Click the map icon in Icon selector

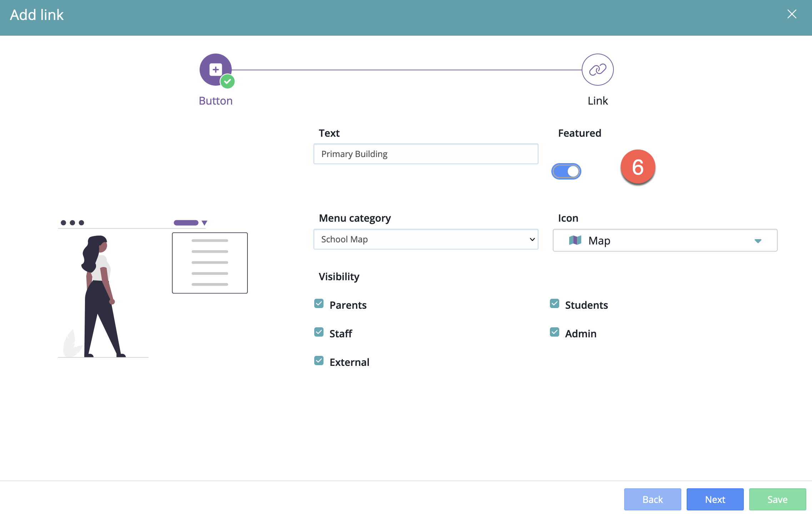[575, 240]
